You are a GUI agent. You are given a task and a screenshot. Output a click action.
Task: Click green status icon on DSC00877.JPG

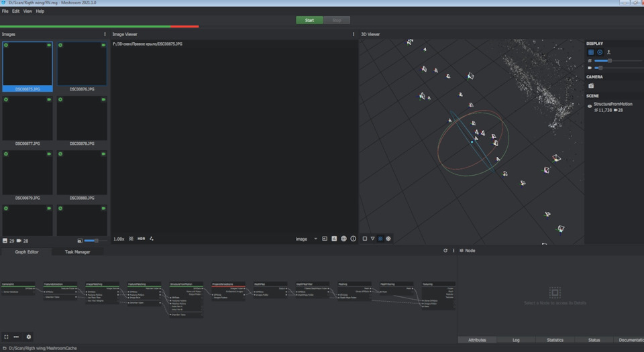pos(6,99)
